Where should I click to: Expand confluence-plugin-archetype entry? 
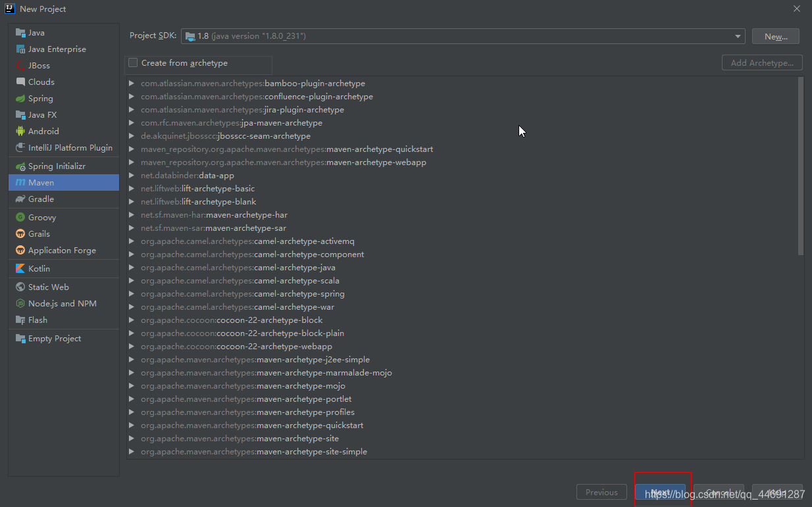tap(132, 97)
